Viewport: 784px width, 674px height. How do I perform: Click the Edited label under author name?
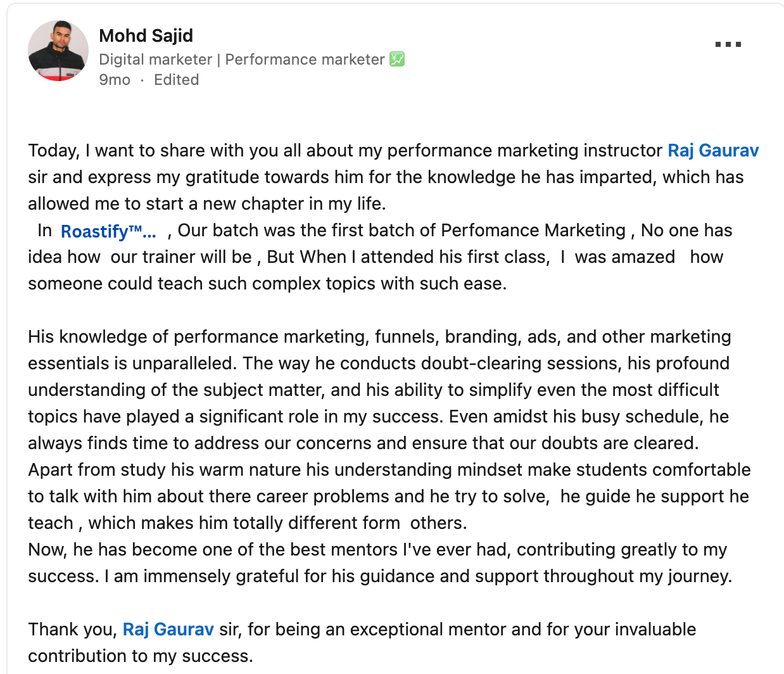[176, 80]
